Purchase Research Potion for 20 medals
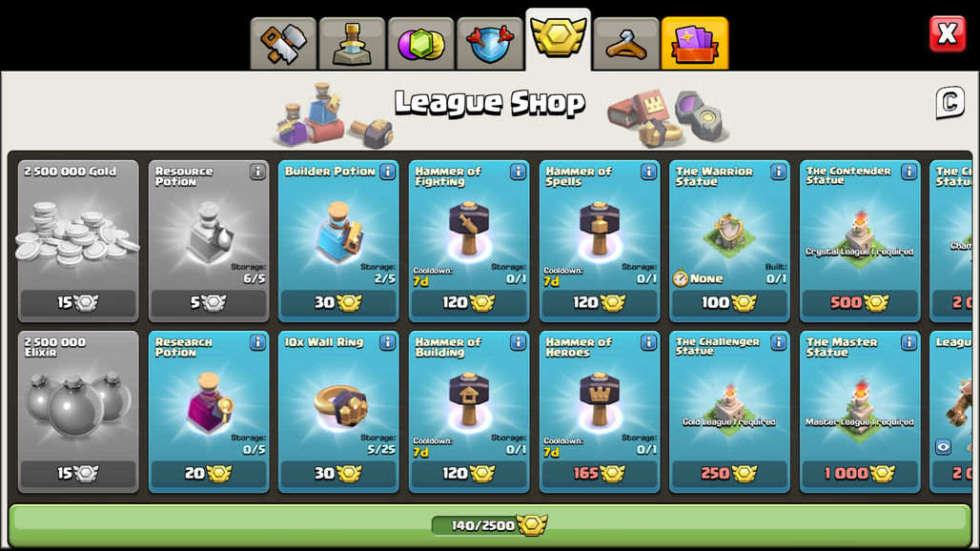Screen dimensions: 980x551 (208, 474)
